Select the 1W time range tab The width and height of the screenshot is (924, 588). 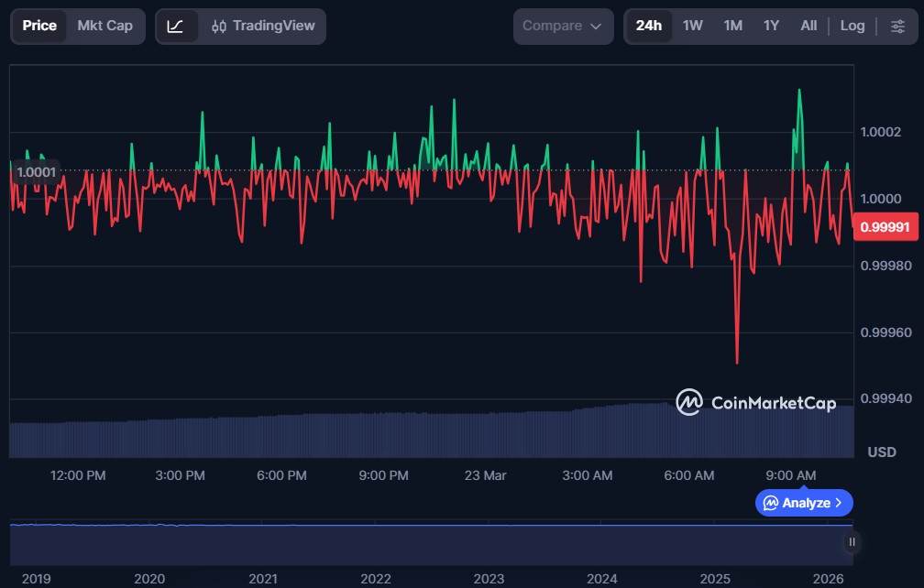click(692, 27)
